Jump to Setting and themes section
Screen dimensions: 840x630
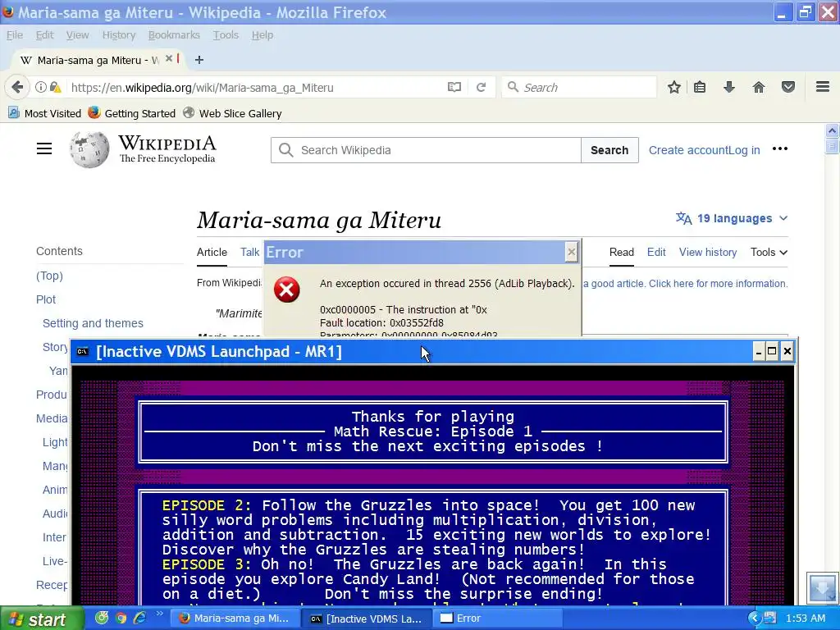click(93, 323)
